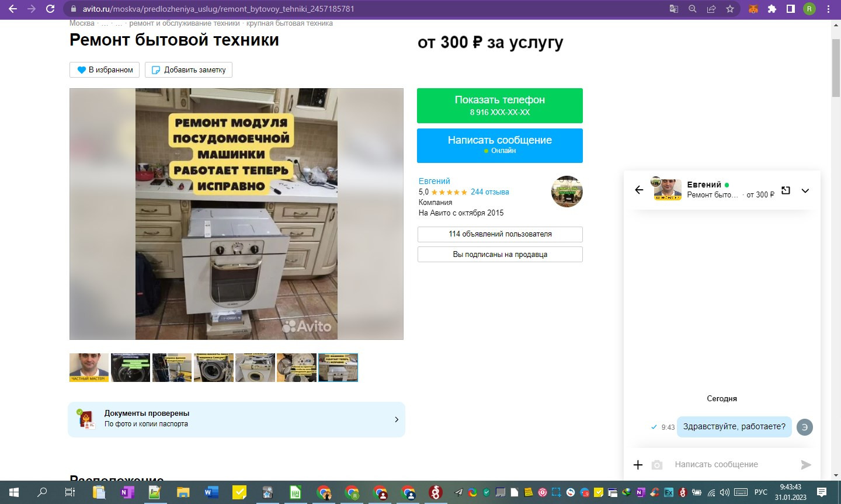841x504 pixels.
Task: Expand the 'Документы проверены' banner chevron
Action: click(x=397, y=419)
